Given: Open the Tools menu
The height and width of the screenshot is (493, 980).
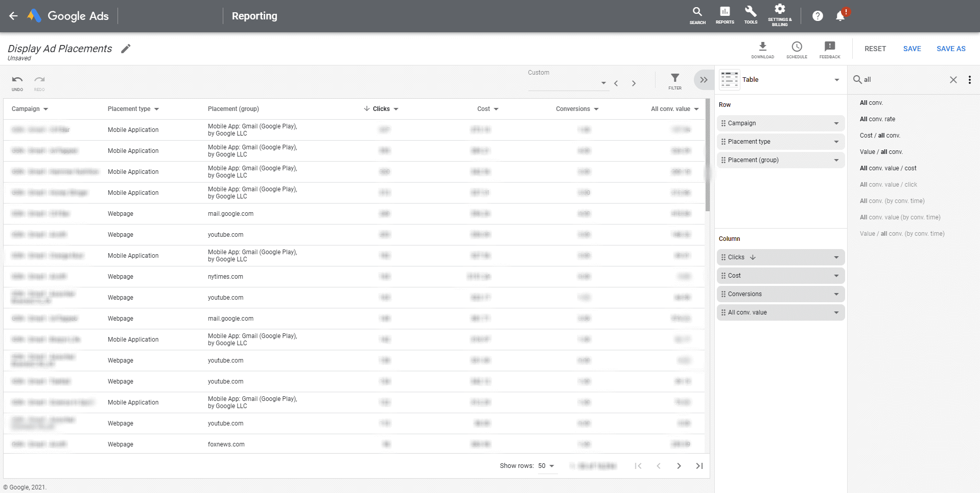Looking at the screenshot, I should point(750,14).
